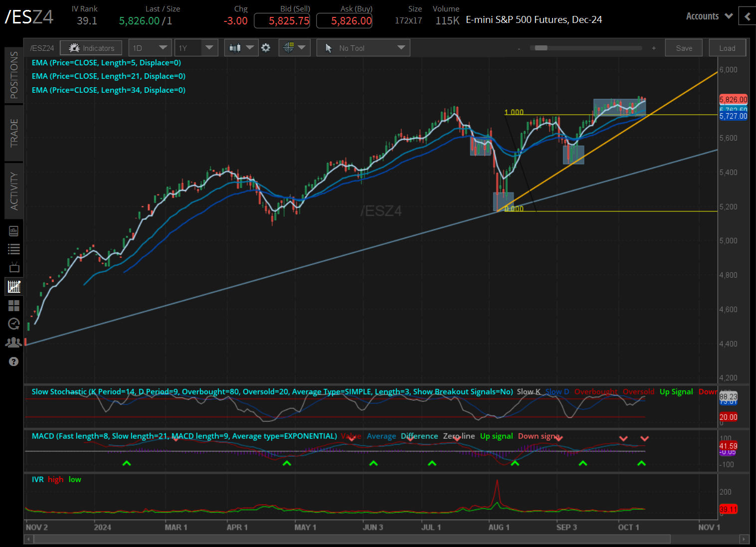This screenshot has width=756, height=547.
Task: Select the Charts icon in the sidebar
Action: click(14, 286)
